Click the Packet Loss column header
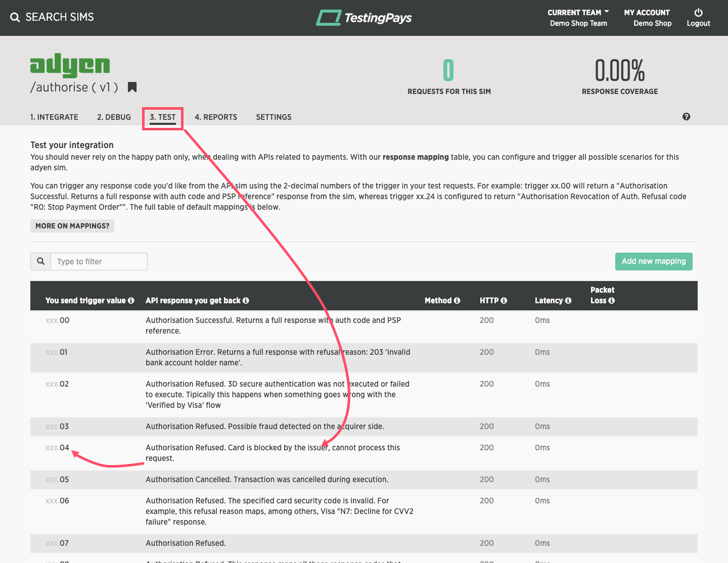The width and height of the screenshot is (728, 563). 602,295
